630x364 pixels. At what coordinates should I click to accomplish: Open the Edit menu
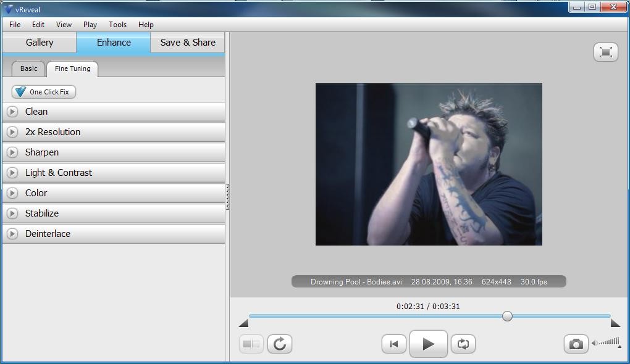(38, 25)
